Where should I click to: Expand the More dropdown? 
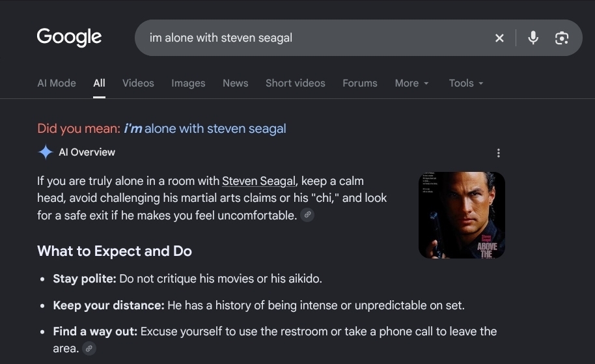point(411,83)
